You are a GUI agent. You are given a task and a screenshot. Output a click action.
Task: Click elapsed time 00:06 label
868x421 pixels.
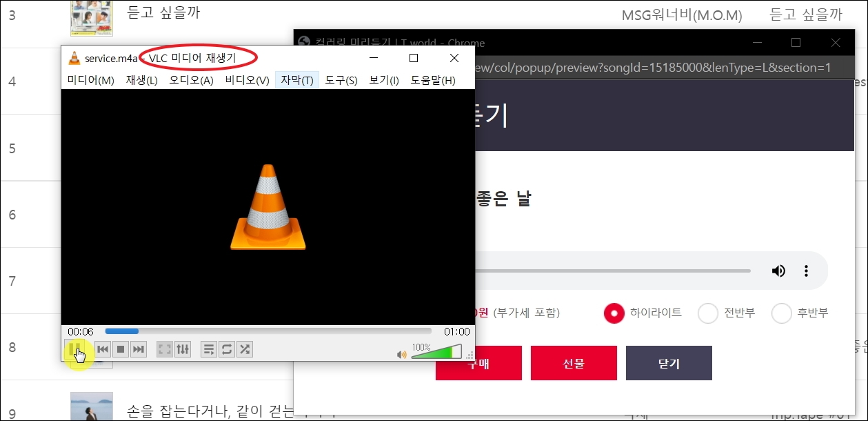(81, 332)
